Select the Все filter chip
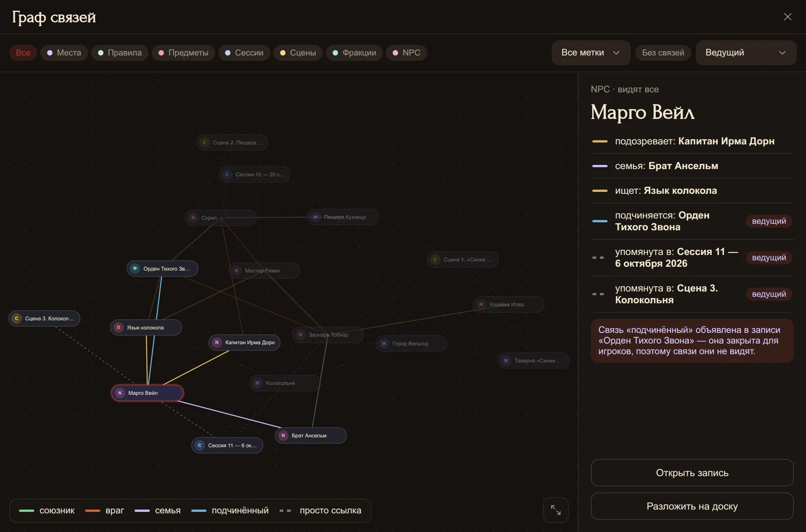 [x=23, y=53]
